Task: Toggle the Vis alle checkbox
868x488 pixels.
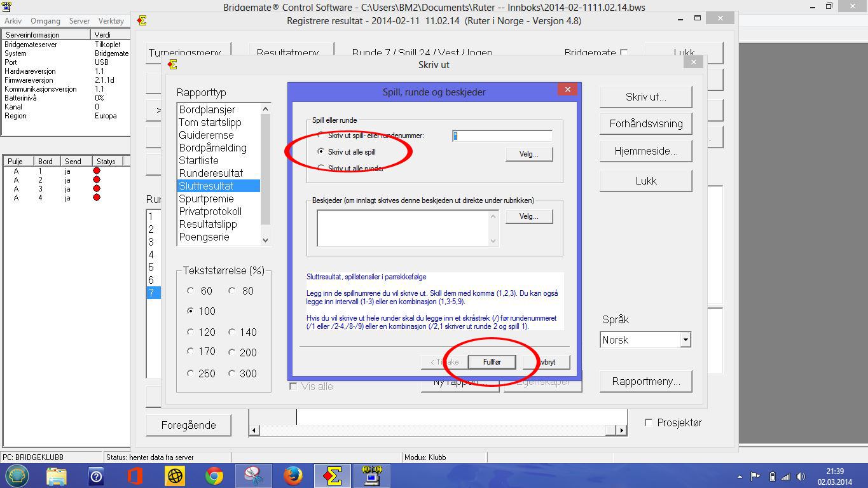Action: [293, 386]
